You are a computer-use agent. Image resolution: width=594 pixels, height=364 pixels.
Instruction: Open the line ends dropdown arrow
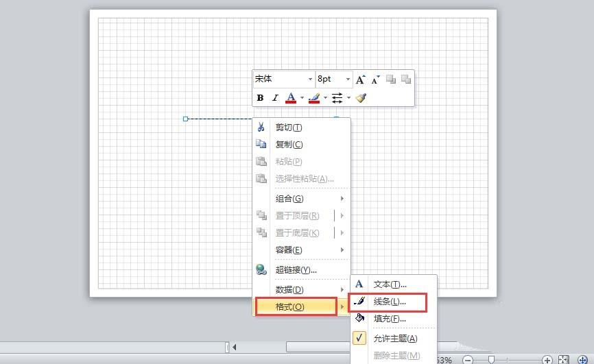[348, 98]
